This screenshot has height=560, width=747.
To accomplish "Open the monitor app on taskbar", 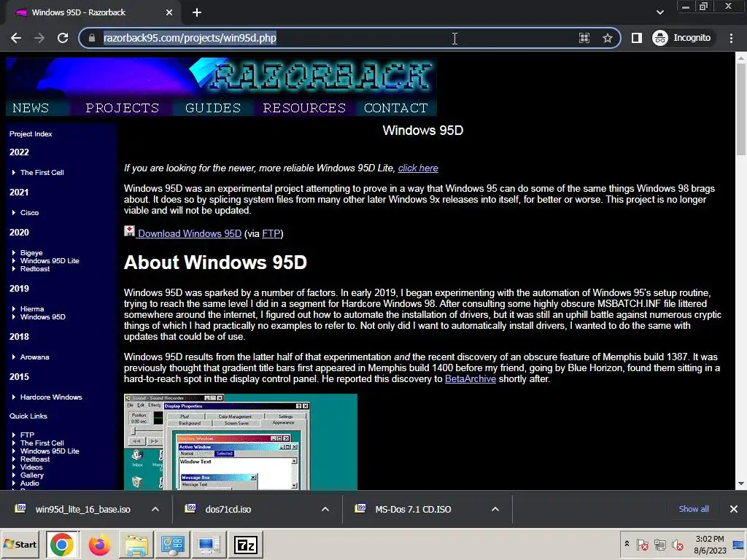I will (x=208, y=545).
